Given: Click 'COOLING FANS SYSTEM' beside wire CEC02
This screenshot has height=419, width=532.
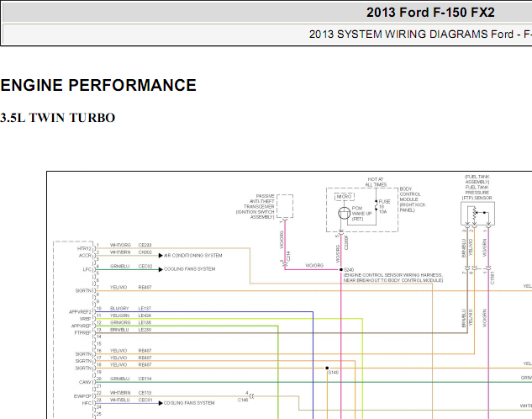Looking at the screenshot, I should pyautogui.click(x=190, y=269).
